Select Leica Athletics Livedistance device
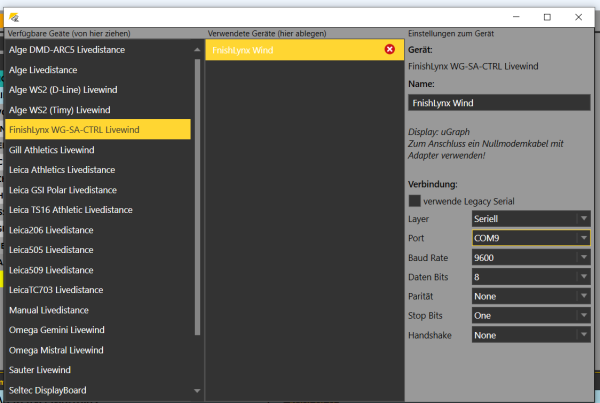 click(98, 170)
